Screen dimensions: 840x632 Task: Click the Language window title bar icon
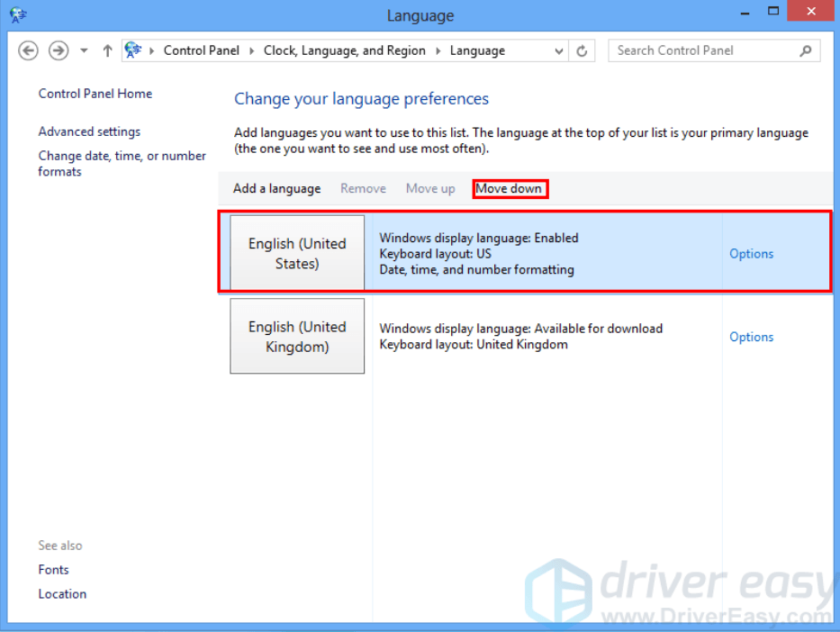pos(18,14)
